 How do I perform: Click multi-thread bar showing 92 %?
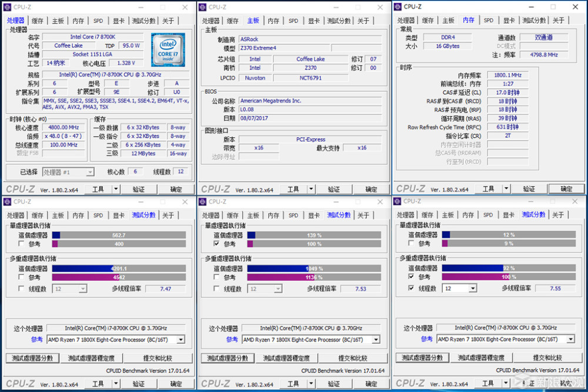click(x=509, y=268)
